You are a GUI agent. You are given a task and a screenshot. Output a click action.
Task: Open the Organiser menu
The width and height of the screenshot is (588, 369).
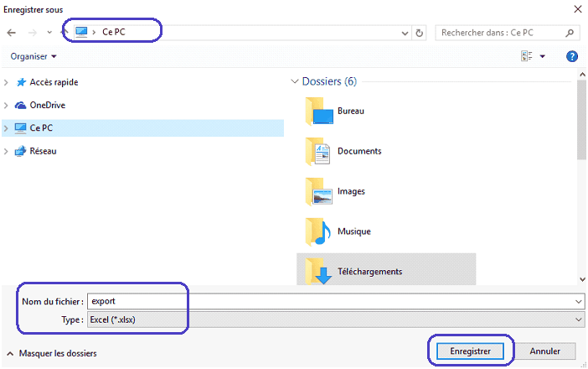click(x=34, y=56)
